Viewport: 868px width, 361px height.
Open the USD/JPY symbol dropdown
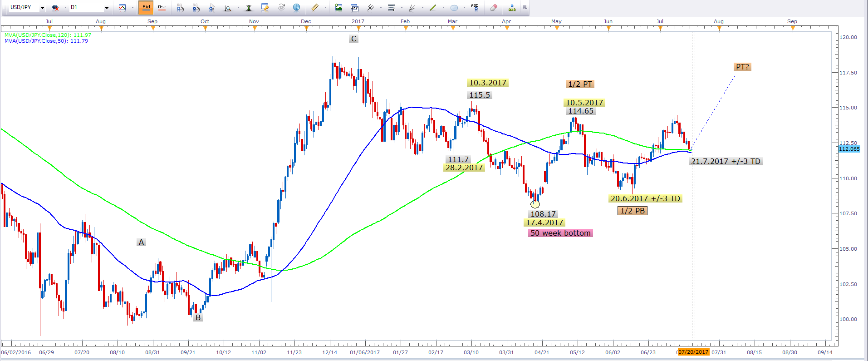coord(42,8)
